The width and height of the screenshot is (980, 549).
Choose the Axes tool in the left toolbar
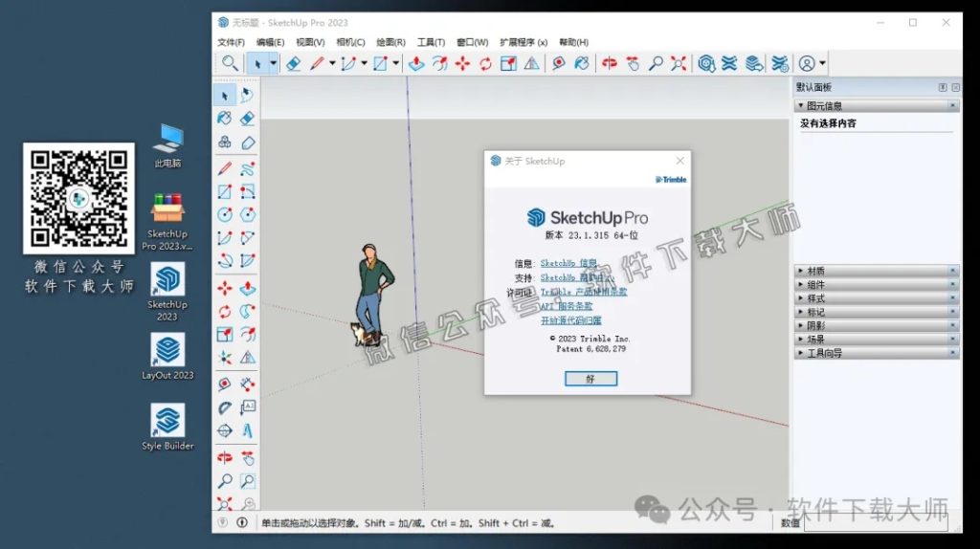point(225,358)
